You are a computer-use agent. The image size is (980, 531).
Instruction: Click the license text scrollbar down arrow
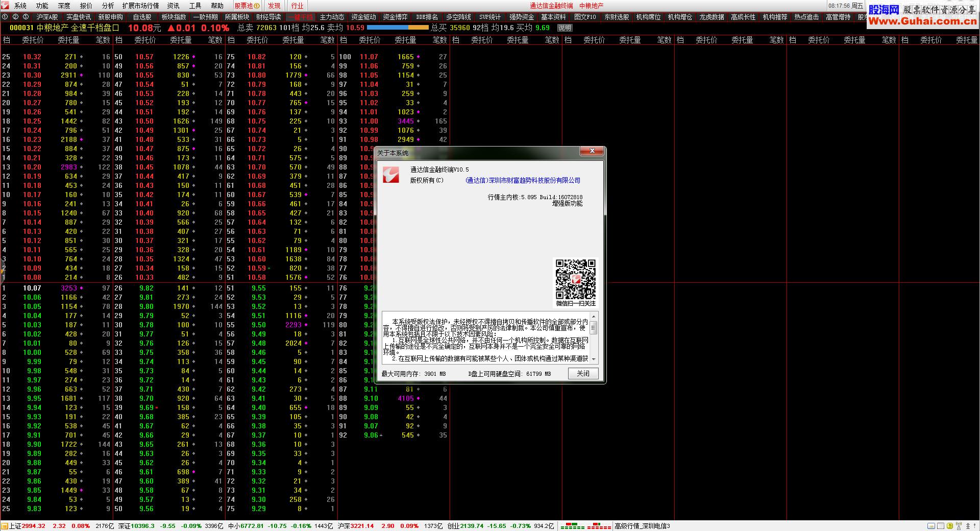click(x=594, y=359)
